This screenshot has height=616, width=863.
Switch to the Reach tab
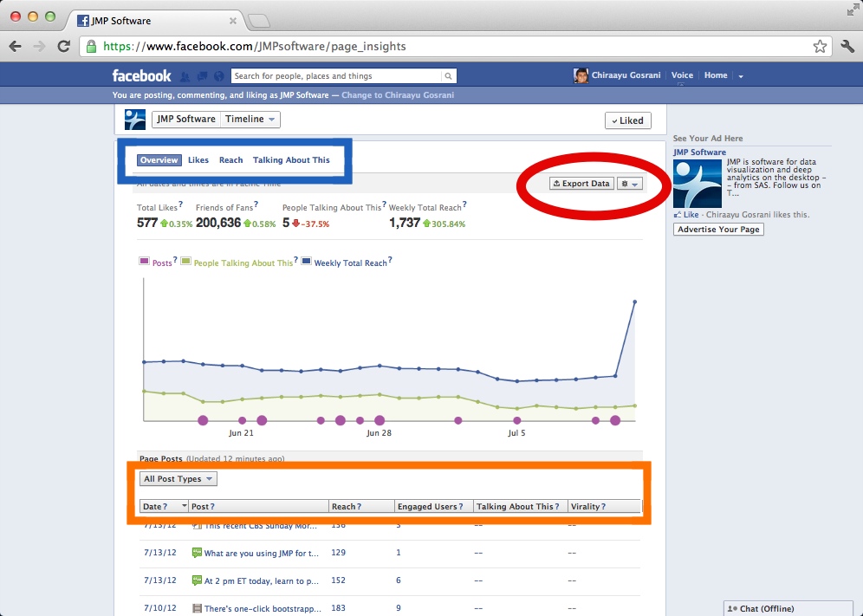click(230, 160)
